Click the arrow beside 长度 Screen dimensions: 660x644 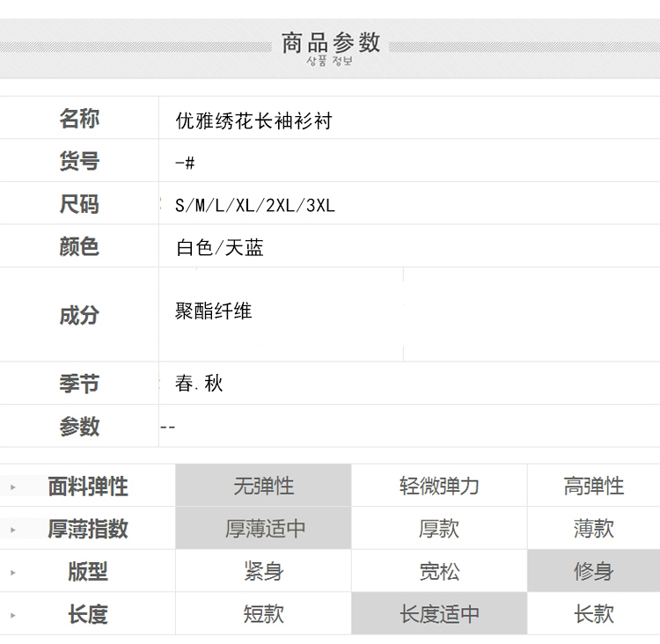pyautogui.click(x=13, y=615)
